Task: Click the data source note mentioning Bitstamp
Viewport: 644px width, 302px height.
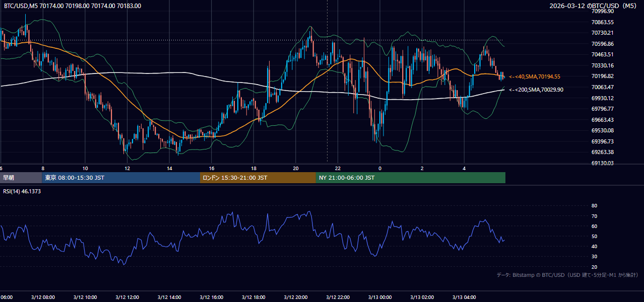Action: click(567, 275)
